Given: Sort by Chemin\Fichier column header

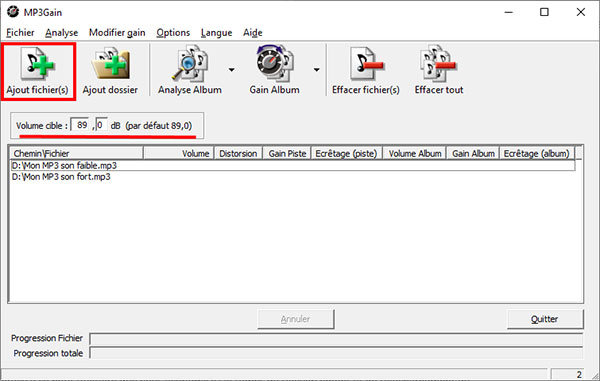Looking at the screenshot, I should 76,153.
